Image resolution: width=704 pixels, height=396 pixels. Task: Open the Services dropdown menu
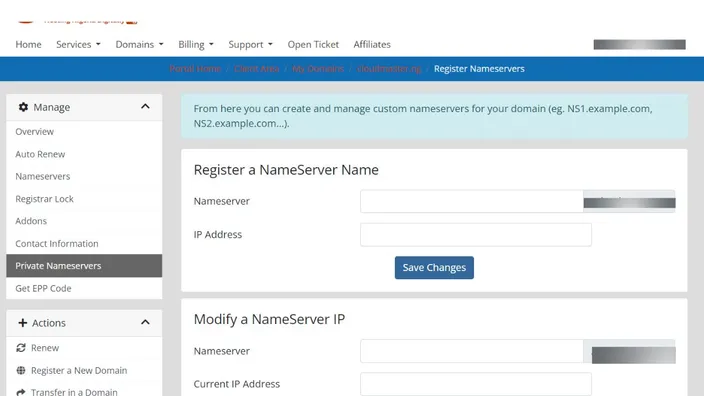click(x=78, y=44)
